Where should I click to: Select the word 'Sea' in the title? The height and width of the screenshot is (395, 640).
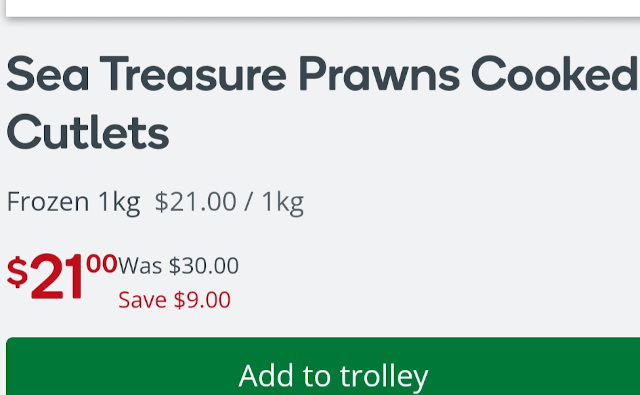(48, 74)
